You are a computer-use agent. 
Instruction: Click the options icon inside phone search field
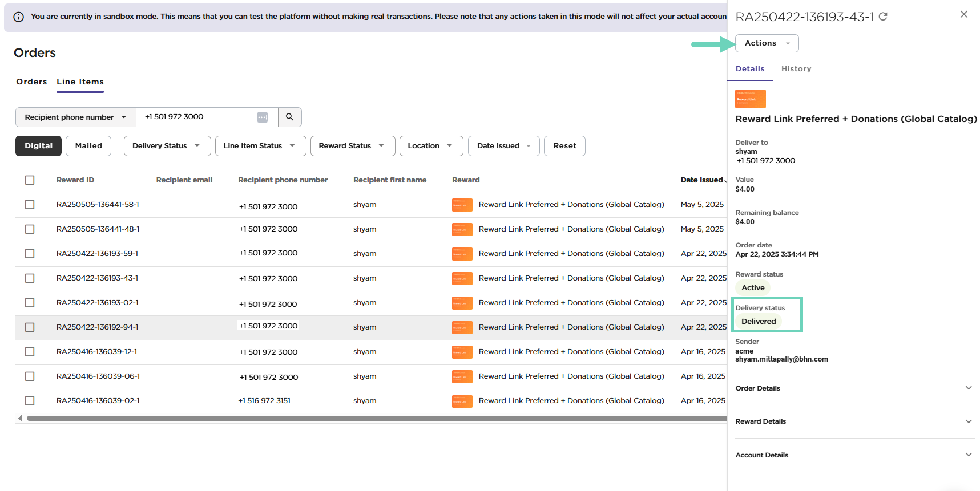coord(262,117)
